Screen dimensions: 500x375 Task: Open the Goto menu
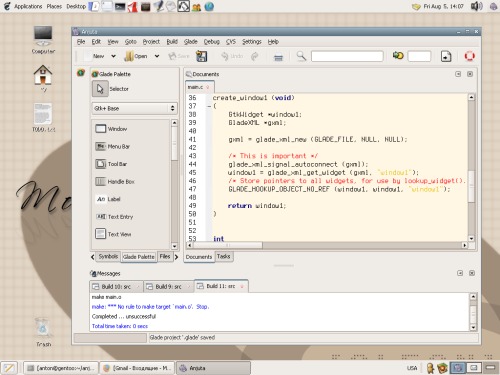[x=131, y=42]
